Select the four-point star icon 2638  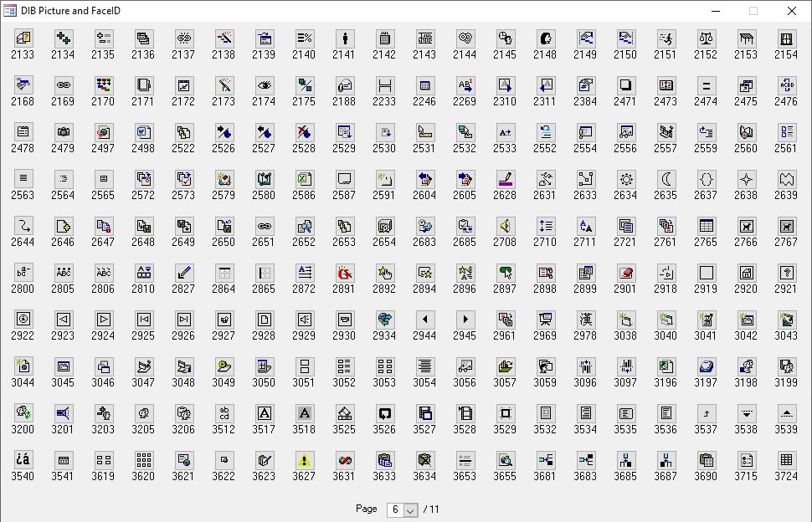[746, 179]
